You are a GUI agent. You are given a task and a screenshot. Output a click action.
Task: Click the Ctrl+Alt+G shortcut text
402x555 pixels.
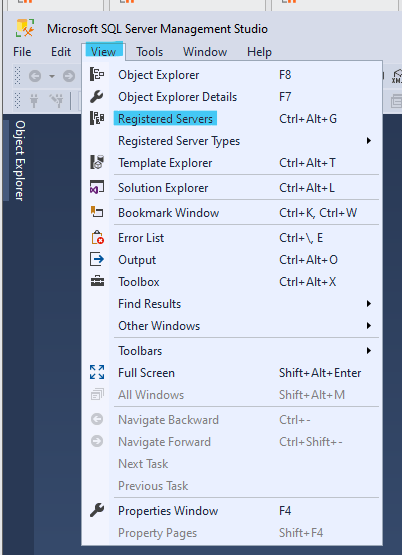click(x=308, y=119)
